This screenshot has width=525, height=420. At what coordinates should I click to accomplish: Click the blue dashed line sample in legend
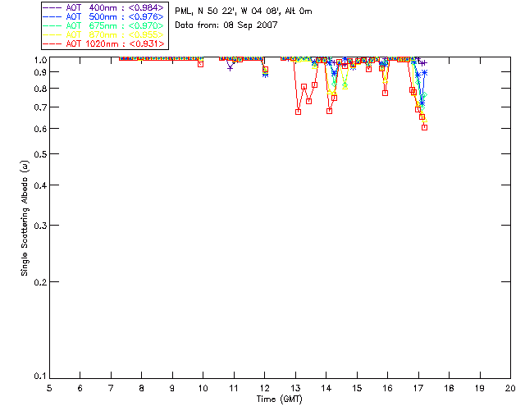point(52,16)
